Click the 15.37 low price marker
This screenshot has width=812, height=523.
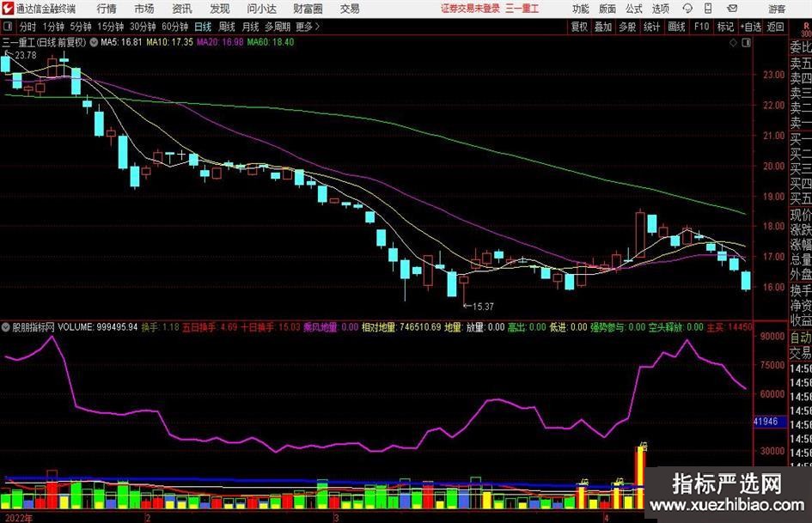point(479,307)
